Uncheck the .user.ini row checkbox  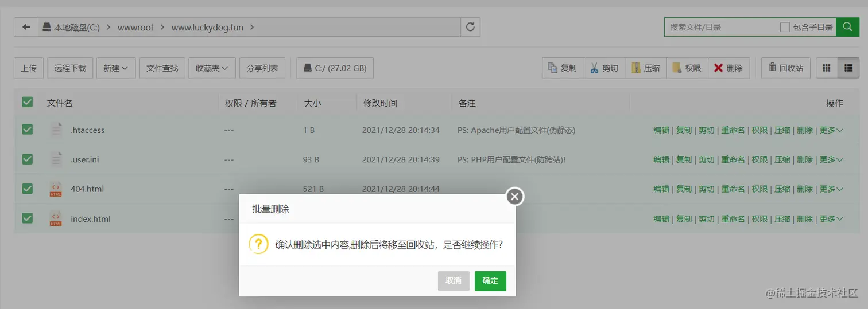click(x=27, y=159)
